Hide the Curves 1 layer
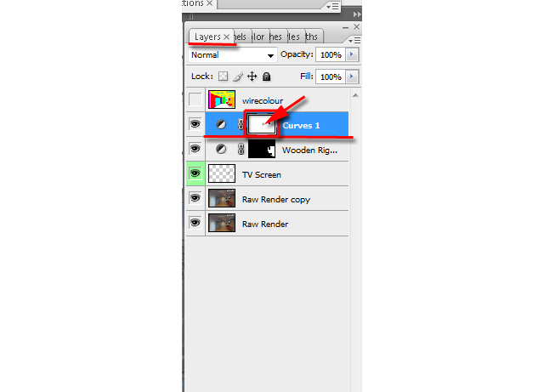Image resolution: width=544 pixels, height=392 pixels. 195,124
